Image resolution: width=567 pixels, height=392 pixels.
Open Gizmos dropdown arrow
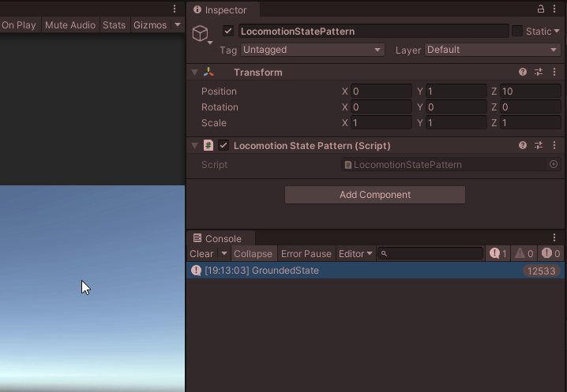[178, 25]
